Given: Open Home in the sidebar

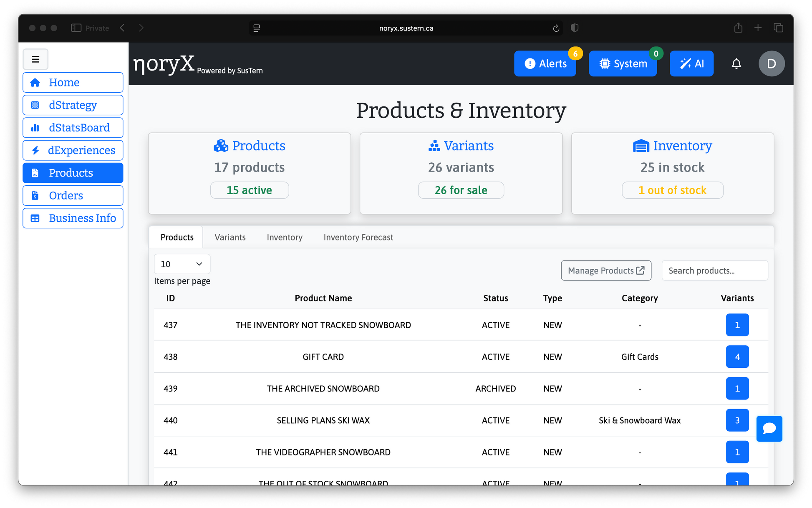Looking at the screenshot, I should point(73,82).
